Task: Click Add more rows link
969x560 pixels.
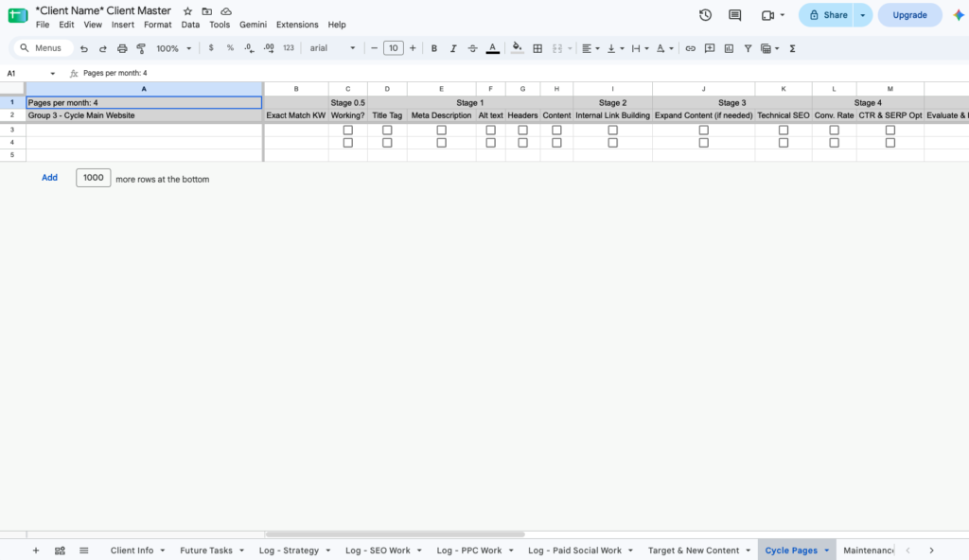Action: 49,178
